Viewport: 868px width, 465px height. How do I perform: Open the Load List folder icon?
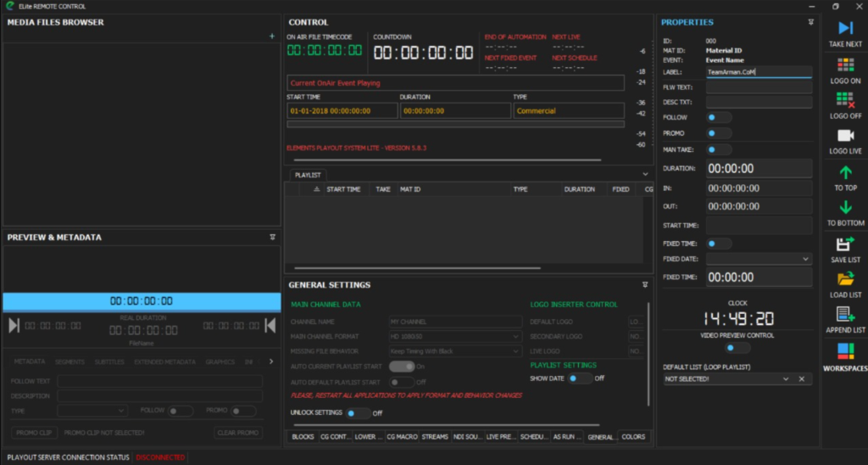[845, 279]
